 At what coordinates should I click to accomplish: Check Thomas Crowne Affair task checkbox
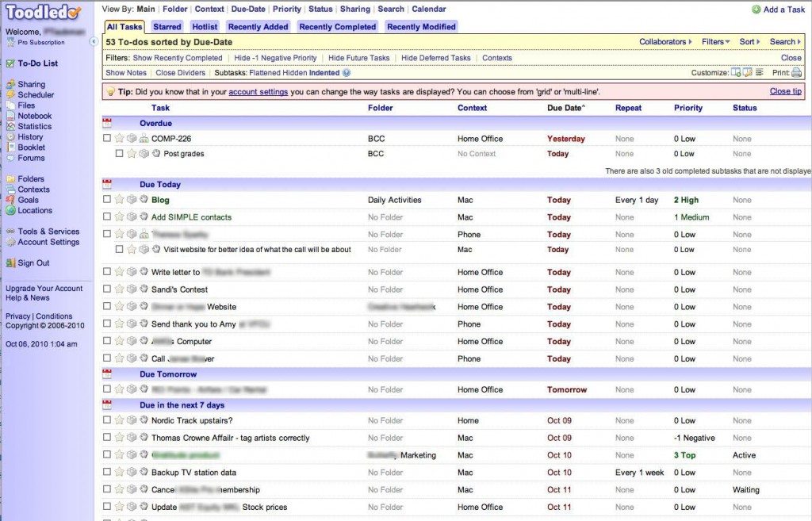coord(107,437)
